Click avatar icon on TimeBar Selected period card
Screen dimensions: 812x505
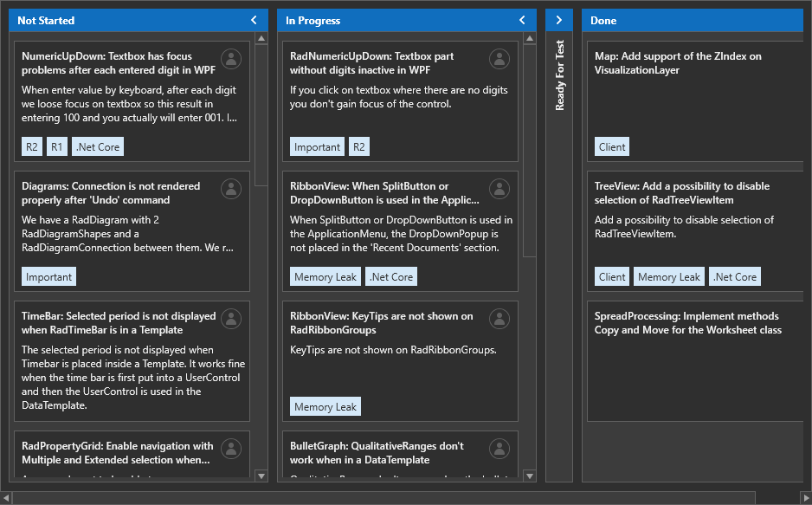[231, 319]
